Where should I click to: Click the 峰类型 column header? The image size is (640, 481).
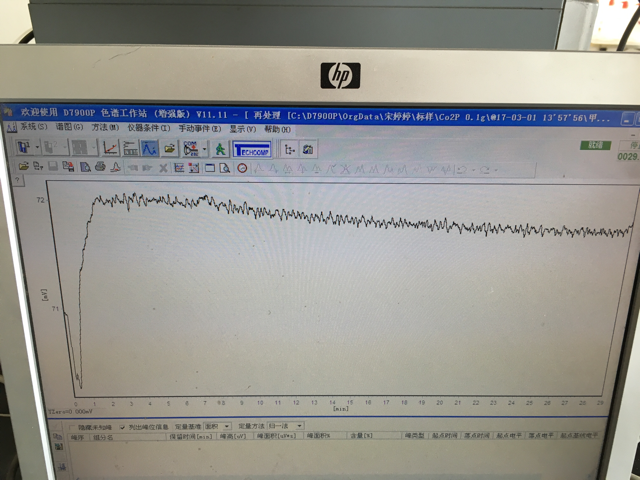point(414,436)
